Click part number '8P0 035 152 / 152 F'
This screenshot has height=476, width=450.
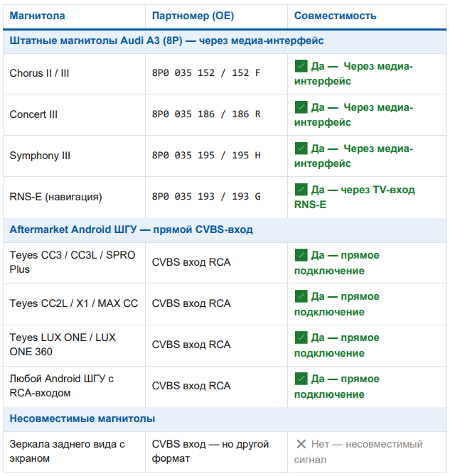point(206,73)
